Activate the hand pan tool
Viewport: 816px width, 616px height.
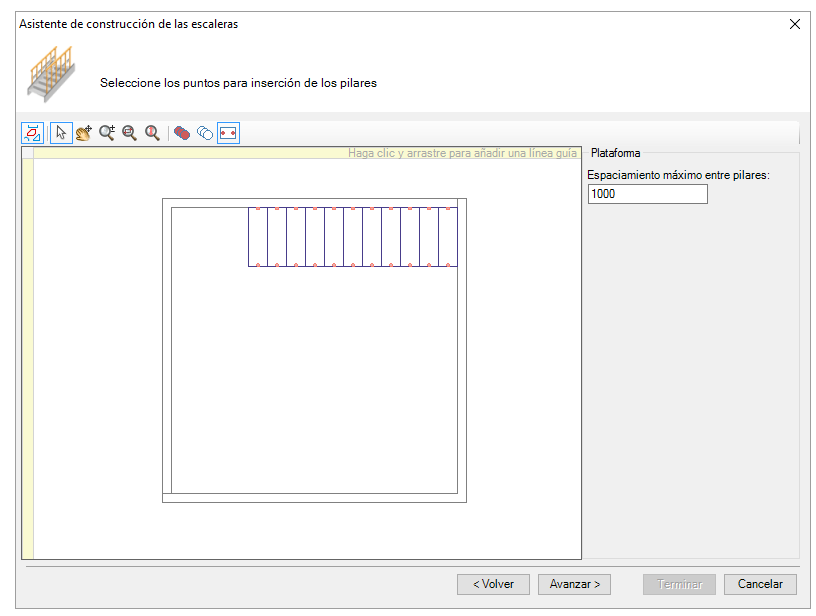click(83, 133)
